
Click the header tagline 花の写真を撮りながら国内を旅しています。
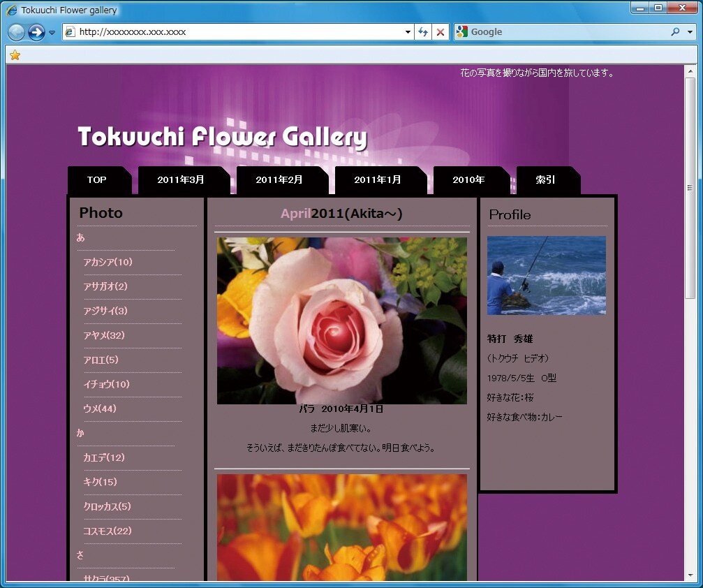537,73
